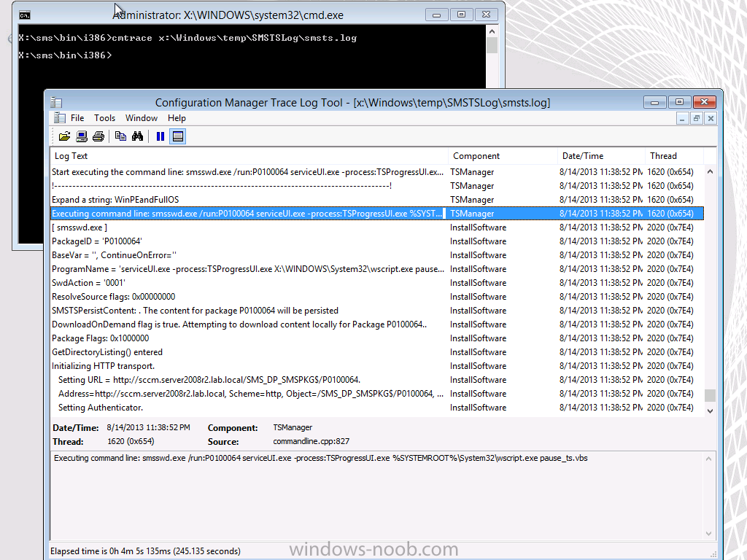
Task: Select the 'GetDirectoryListing() entered' row
Action: coord(377,352)
